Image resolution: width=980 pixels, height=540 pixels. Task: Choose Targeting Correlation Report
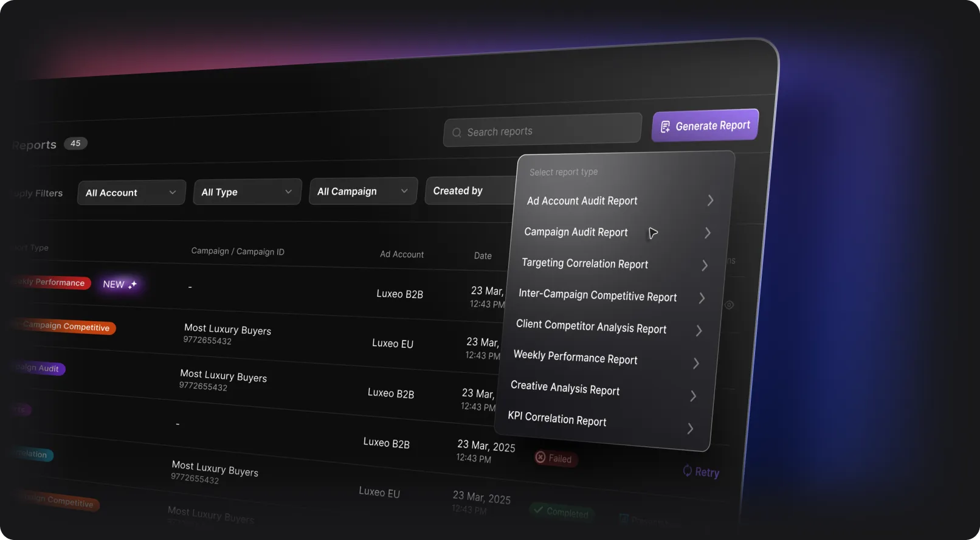585,263
